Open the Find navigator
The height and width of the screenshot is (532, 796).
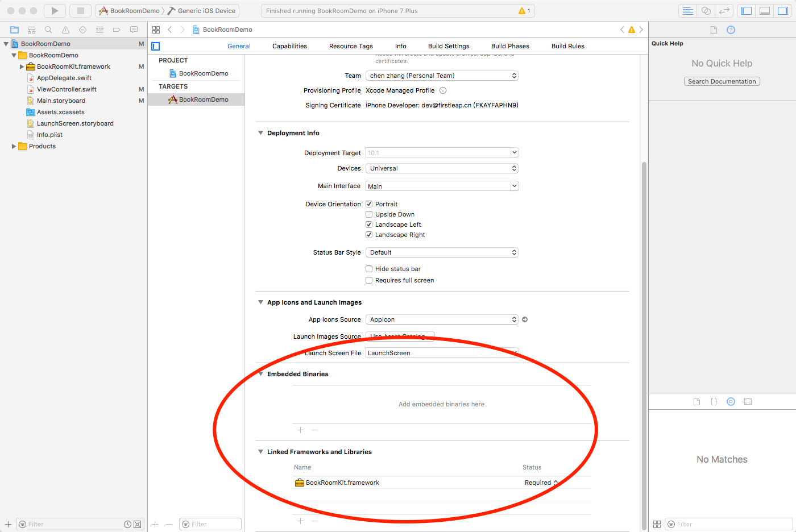coord(48,30)
